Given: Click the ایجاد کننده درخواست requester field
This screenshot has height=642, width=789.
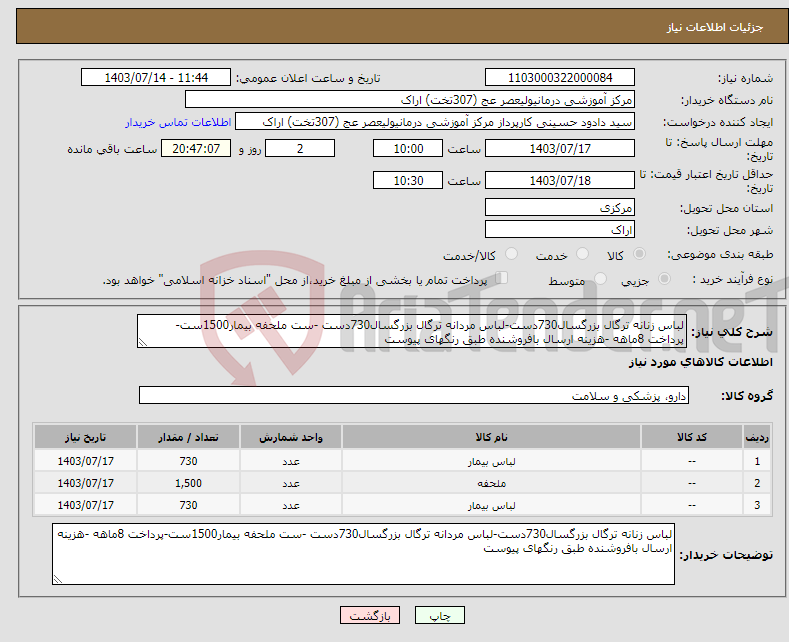Looking at the screenshot, I should tap(435, 122).
